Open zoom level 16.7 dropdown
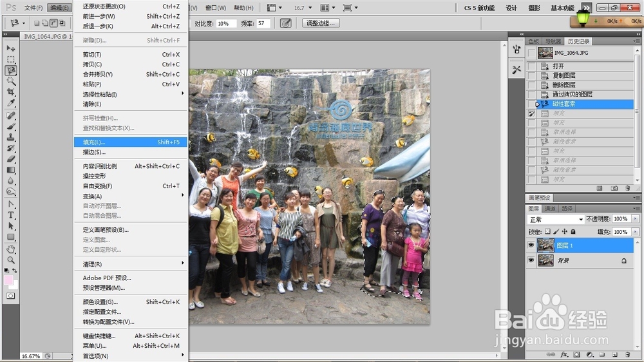This screenshot has width=644, height=362. [x=310, y=8]
